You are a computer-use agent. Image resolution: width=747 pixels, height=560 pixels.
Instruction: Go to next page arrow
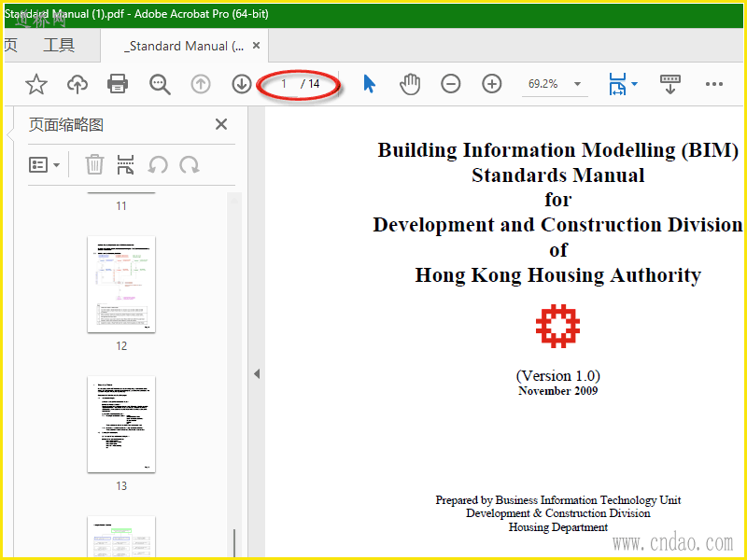pyautogui.click(x=242, y=84)
